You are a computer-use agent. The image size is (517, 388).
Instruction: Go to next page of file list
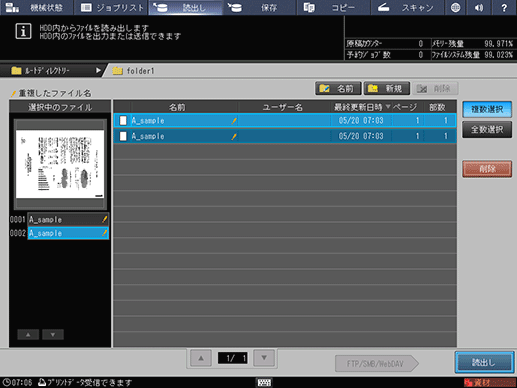(x=264, y=358)
